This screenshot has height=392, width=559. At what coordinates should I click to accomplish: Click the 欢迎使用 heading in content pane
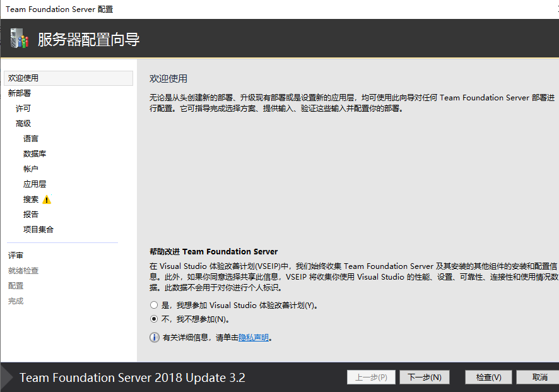tap(168, 78)
